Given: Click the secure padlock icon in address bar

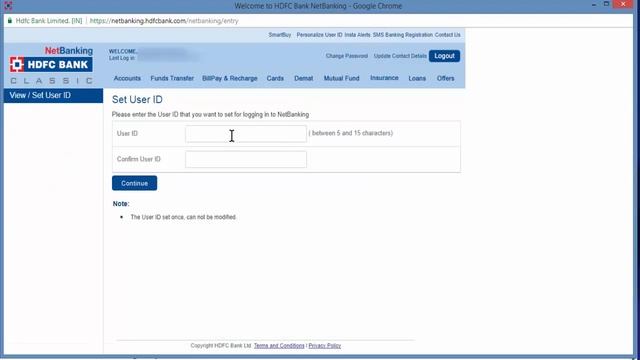Looking at the screenshot, I should click(10, 20).
